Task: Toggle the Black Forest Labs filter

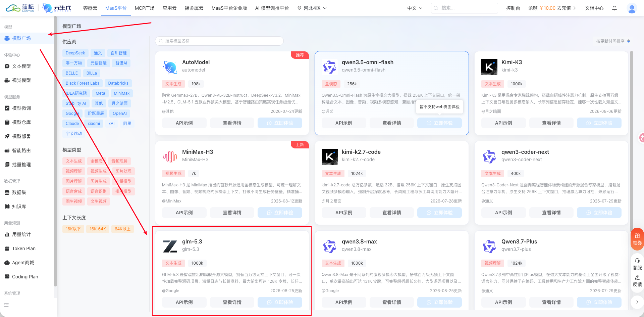Action: (83, 83)
